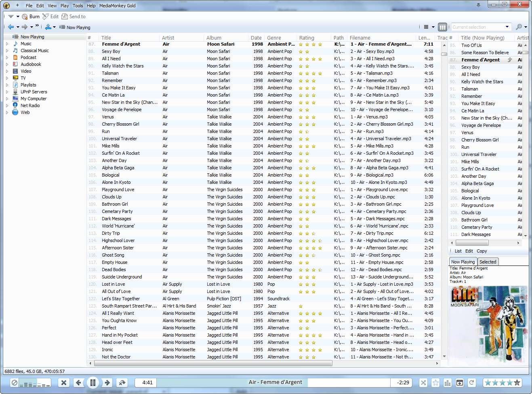The height and width of the screenshot is (394, 532).
Task: Toggle repeat in the player bar
Action: click(471, 382)
